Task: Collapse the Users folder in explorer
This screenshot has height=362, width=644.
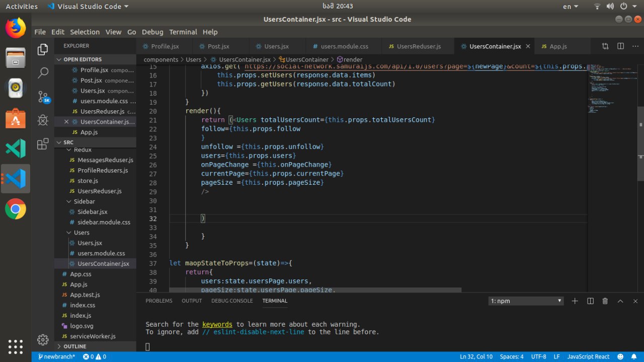Action: [x=81, y=233]
